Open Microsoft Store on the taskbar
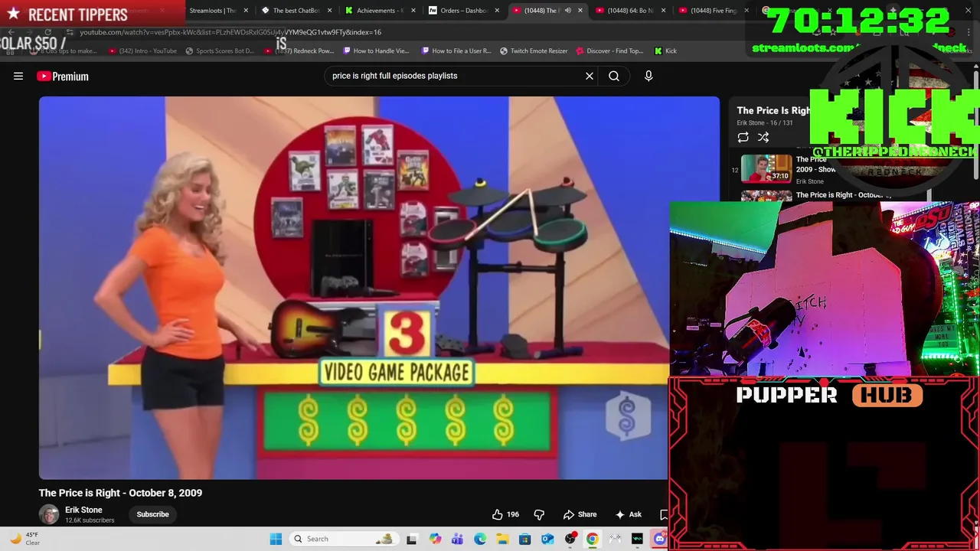The width and height of the screenshot is (980, 551). (525, 539)
